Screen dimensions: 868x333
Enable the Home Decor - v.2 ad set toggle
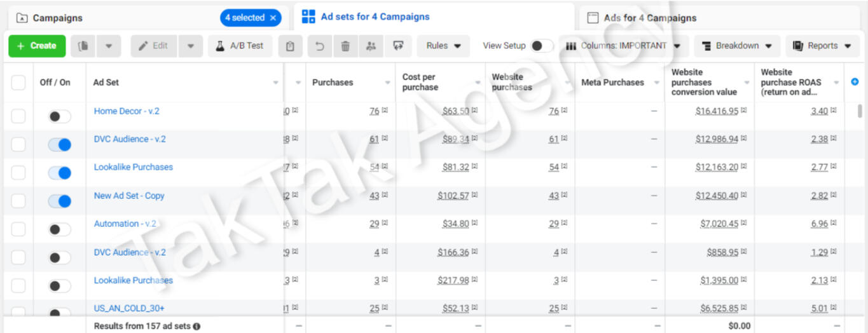pos(60,116)
